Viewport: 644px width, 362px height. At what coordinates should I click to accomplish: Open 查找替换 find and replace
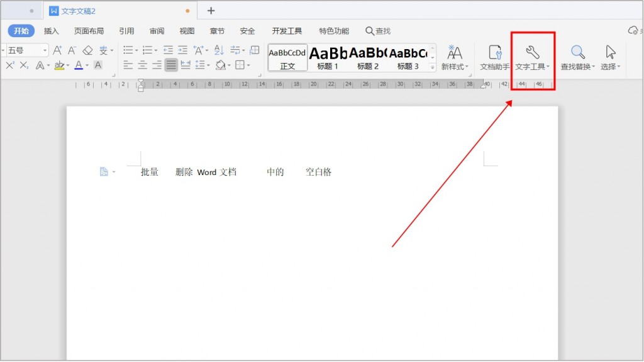pyautogui.click(x=578, y=57)
